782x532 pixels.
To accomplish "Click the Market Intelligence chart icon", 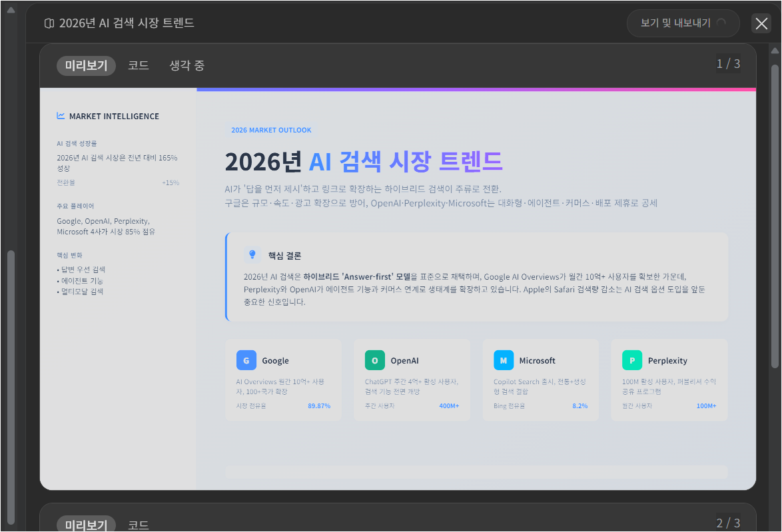I will pos(61,116).
